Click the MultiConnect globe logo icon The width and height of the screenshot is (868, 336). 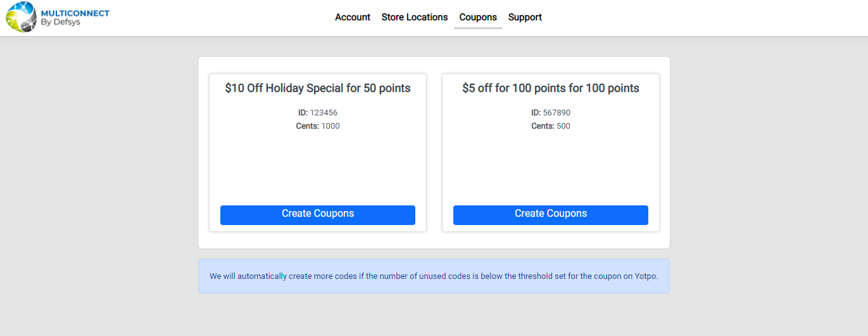[x=21, y=17]
